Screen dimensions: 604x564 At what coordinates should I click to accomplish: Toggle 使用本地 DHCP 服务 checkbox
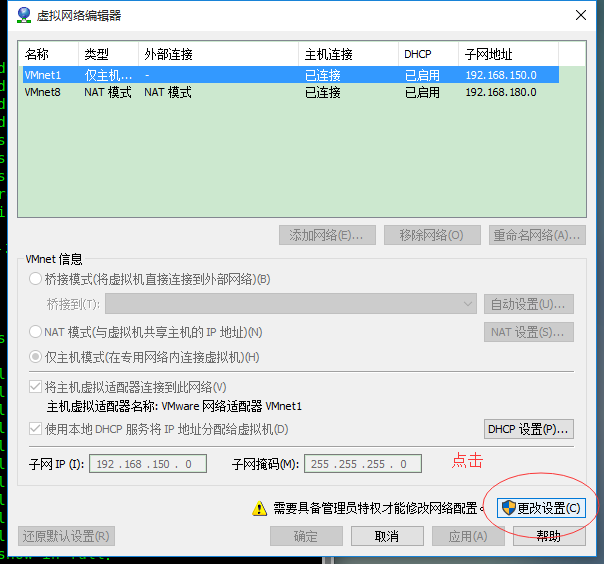pos(35,429)
